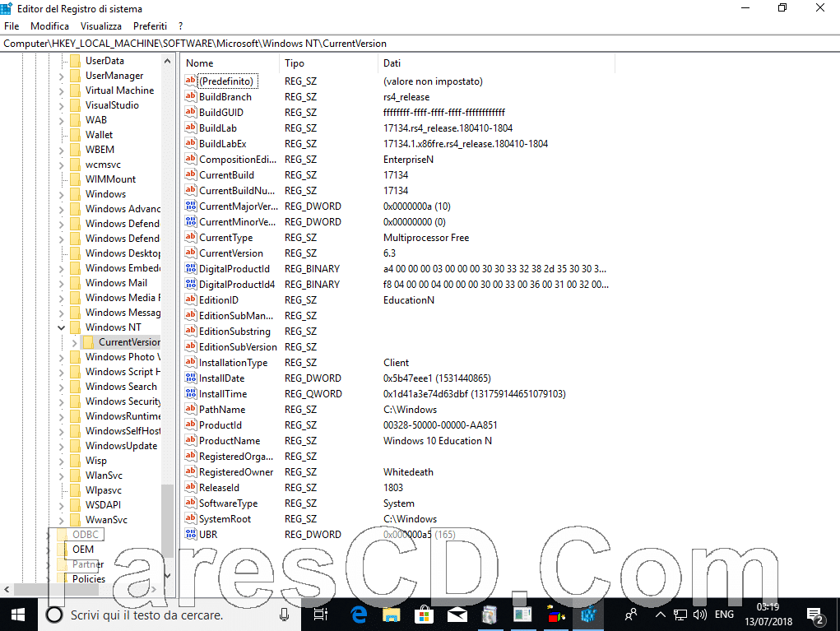Expand the WSDAPI tree node
The height and width of the screenshot is (631, 840).
pyautogui.click(x=61, y=505)
